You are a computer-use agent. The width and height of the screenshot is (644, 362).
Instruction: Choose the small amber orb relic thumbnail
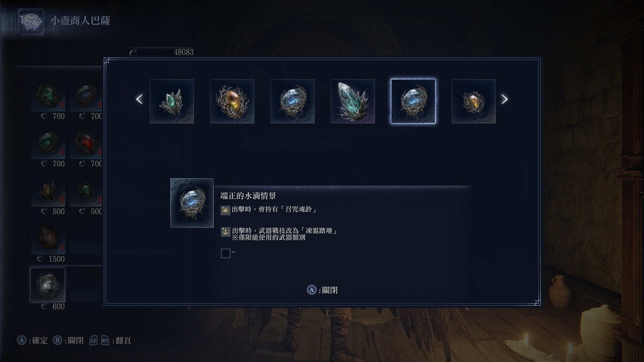pyautogui.click(x=474, y=101)
